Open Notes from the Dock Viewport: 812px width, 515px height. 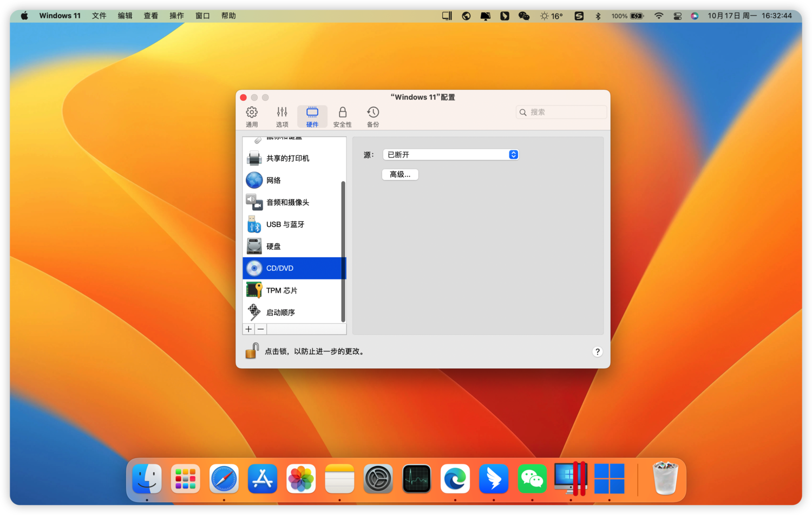point(339,479)
